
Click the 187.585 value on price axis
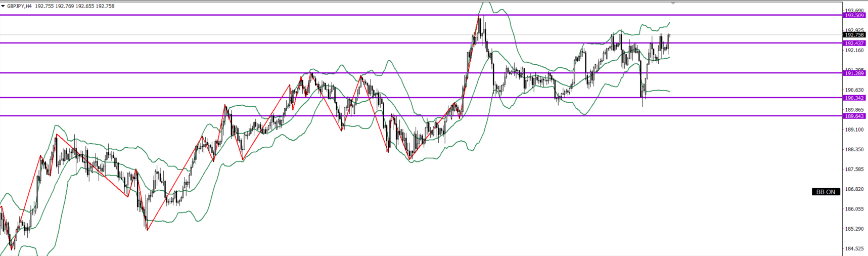(854, 169)
